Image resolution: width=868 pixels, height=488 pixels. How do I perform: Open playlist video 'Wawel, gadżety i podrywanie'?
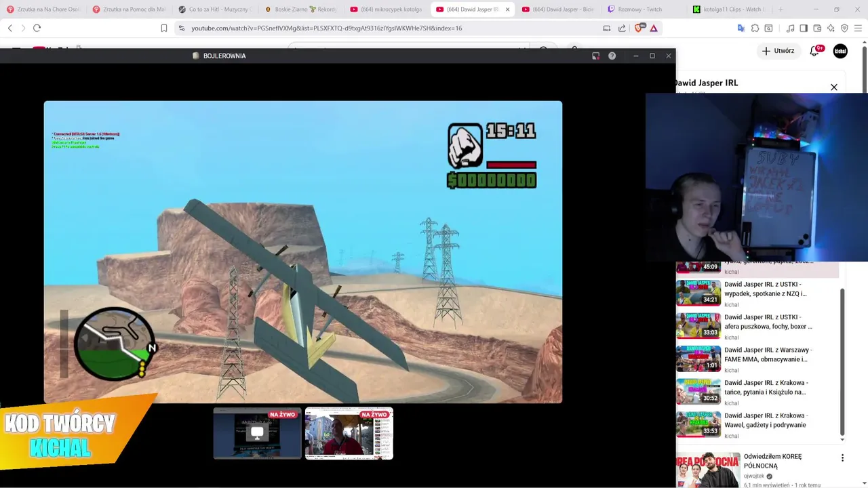tap(766, 420)
